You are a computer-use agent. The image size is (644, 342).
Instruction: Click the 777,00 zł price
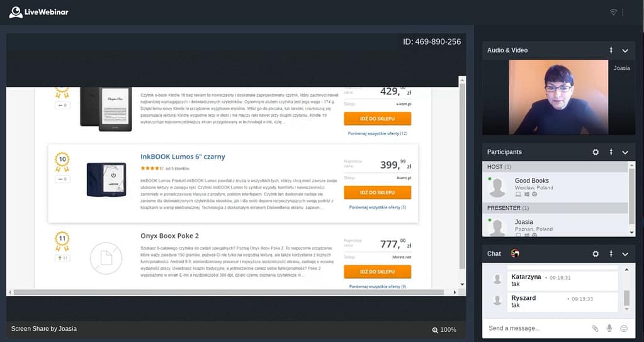click(395, 244)
